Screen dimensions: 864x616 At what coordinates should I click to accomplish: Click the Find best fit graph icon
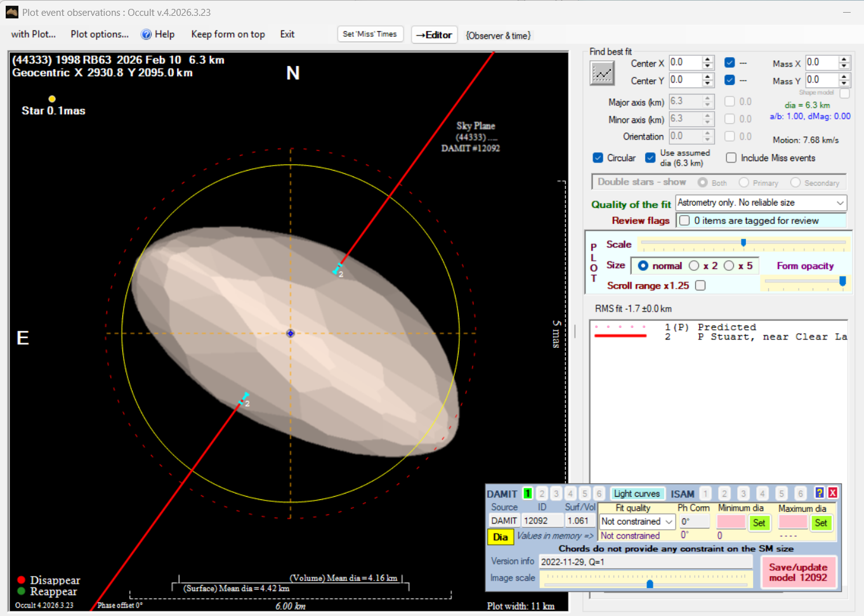coord(602,74)
